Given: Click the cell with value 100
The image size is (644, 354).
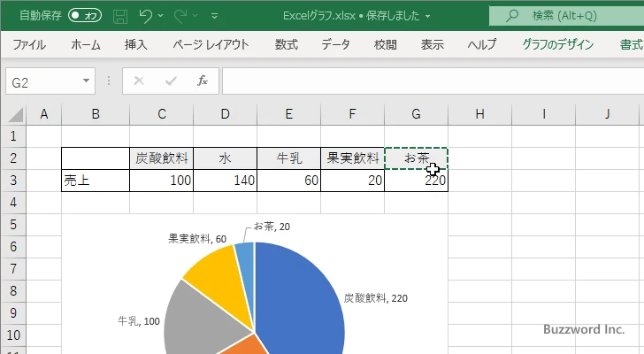Looking at the screenshot, I should point(161,181).
